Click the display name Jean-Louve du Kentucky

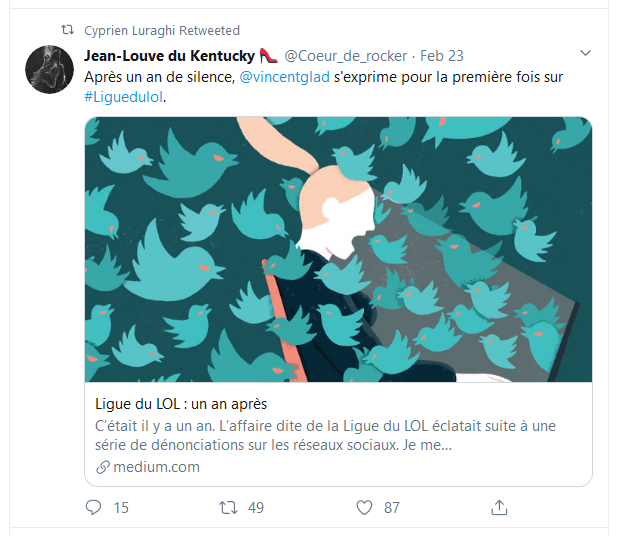click(170, 55)
